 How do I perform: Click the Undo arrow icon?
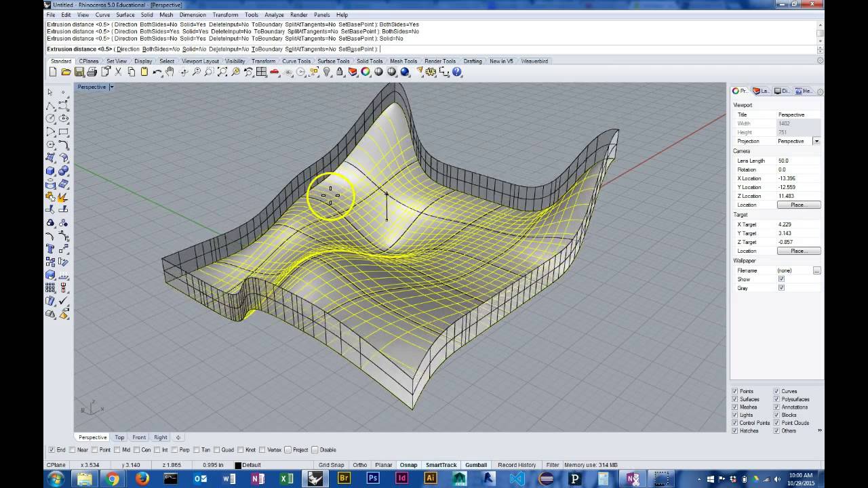point(157,72)
